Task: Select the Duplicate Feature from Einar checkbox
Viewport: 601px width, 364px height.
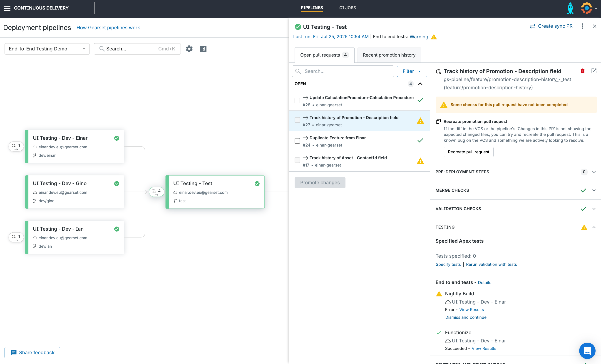Action: click(297, 141)
